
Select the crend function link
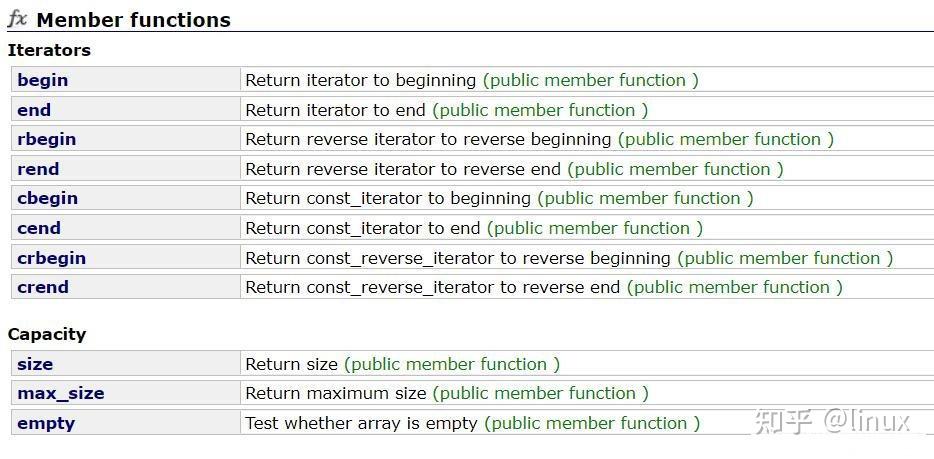[x=43, y=287]
